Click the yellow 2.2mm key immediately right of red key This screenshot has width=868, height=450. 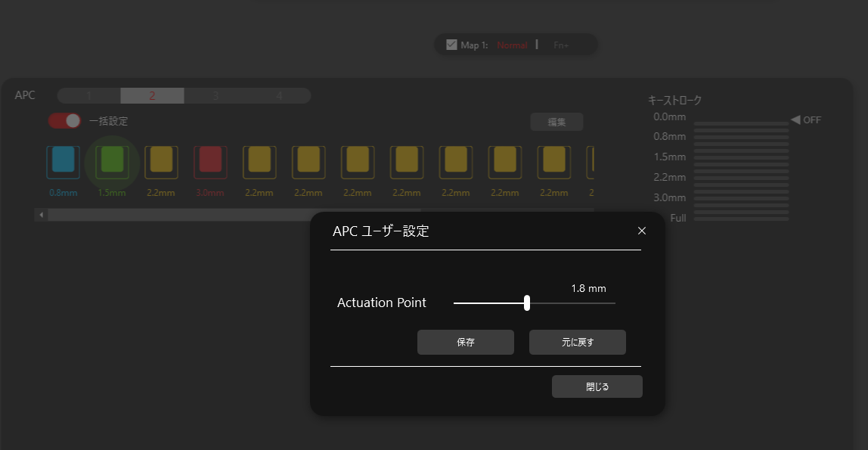tap(259, 160)
